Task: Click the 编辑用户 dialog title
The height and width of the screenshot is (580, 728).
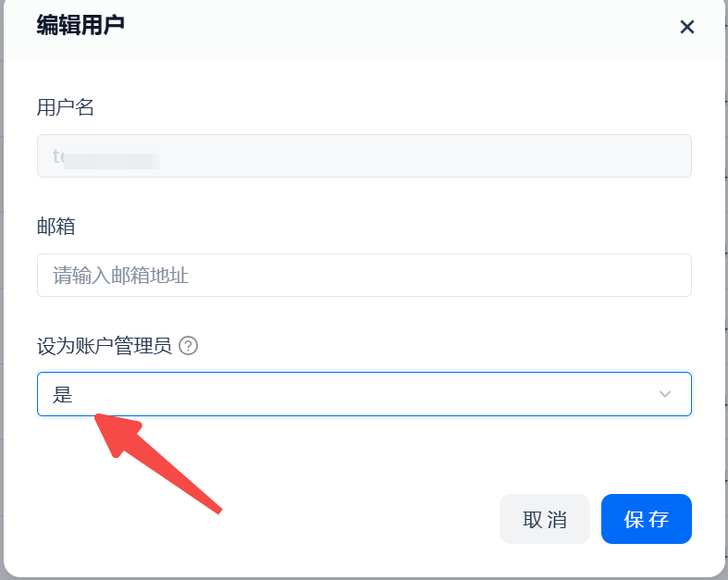Action: (x=80, y=25)
